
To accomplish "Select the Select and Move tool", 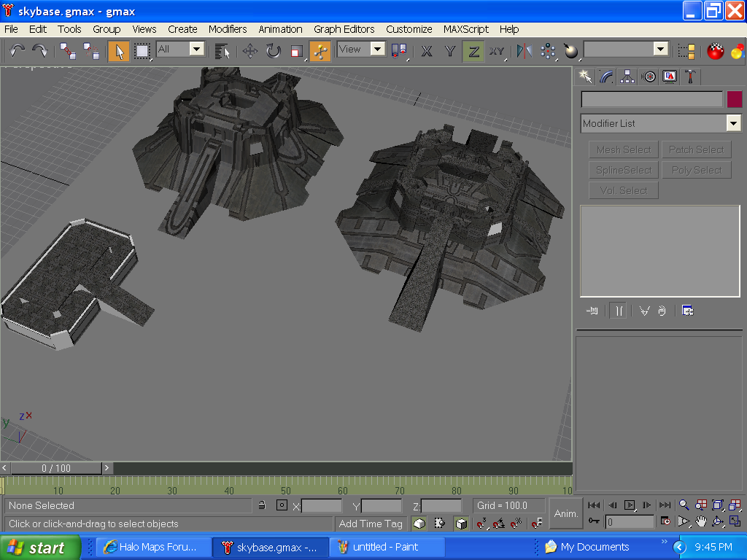I will coord(251,51).
